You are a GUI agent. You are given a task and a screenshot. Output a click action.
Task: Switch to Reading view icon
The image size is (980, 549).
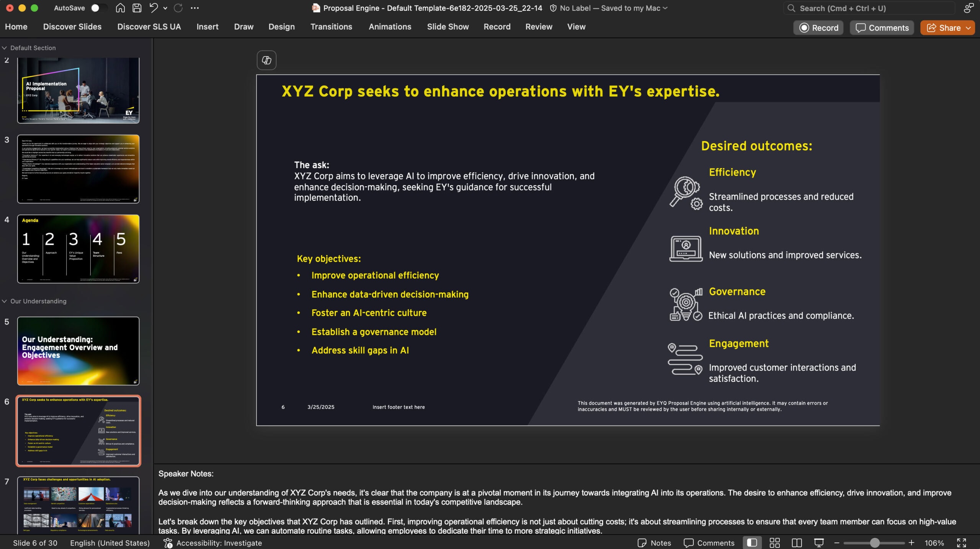click(797, 543)
